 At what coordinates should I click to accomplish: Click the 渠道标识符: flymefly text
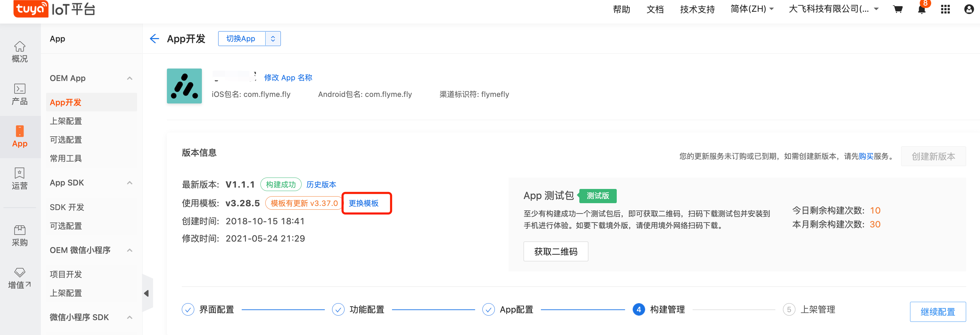coord(474,94)
